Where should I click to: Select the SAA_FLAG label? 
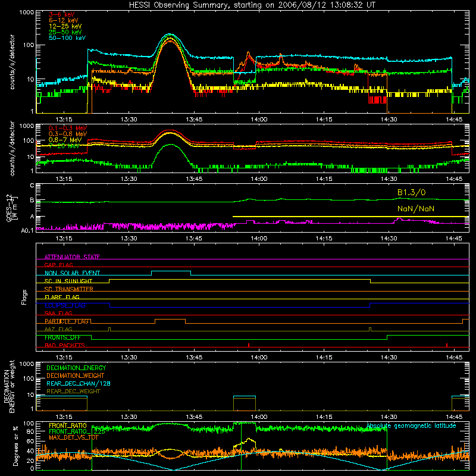(58, 313)
